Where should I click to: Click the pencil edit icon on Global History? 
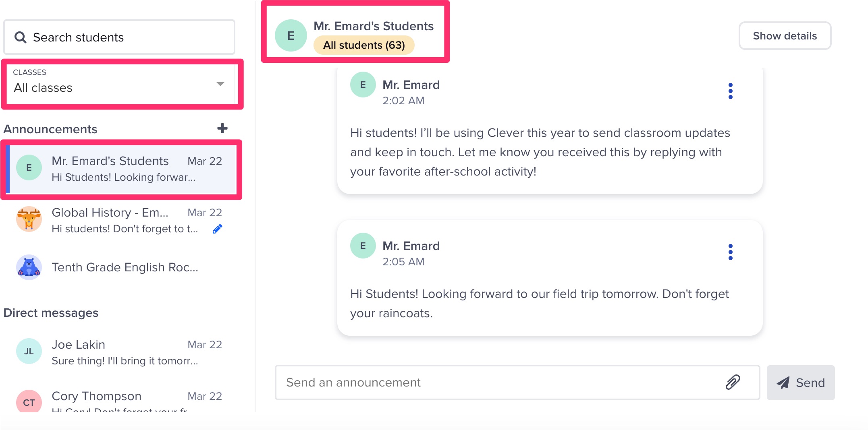tap(217, 228)
